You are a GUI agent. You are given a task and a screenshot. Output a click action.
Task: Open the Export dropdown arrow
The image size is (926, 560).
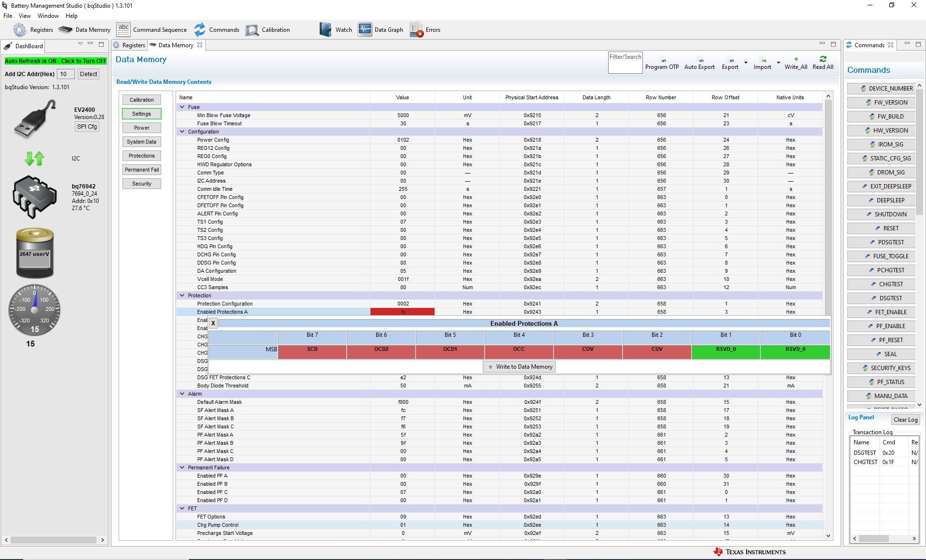[x=746, y=63]
